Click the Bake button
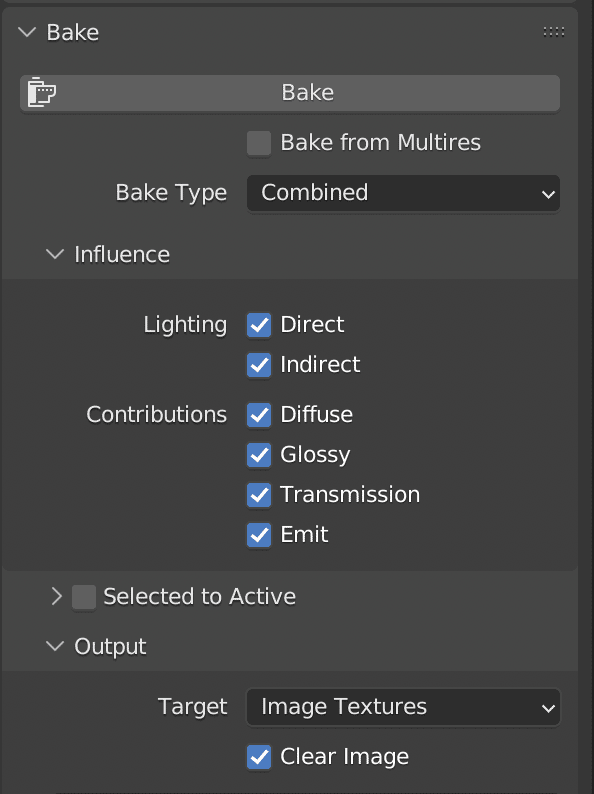 tap(290, 93)
